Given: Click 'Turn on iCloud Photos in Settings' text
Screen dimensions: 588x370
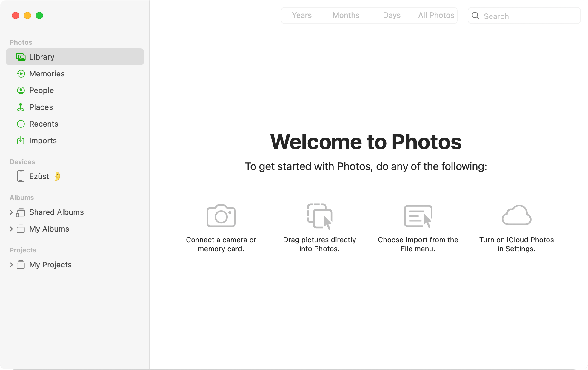Looking at the screenshot, I should click(516, 244).
